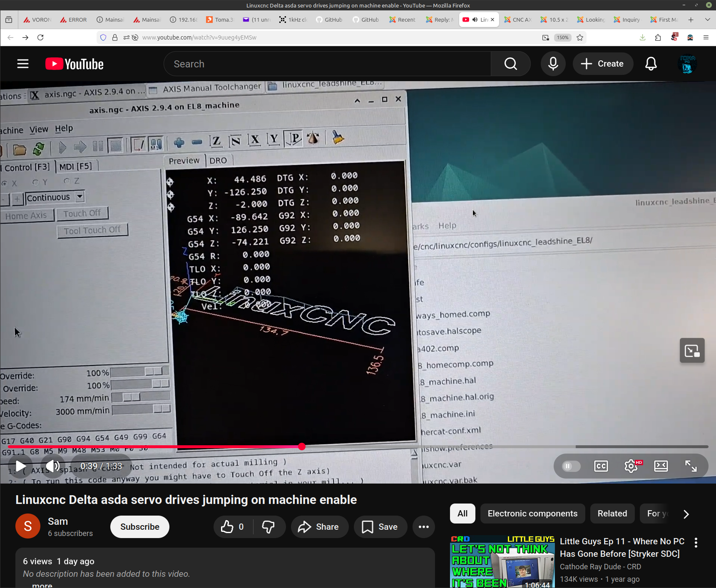
Task: Dislike this video
Action: click(268, 527)
